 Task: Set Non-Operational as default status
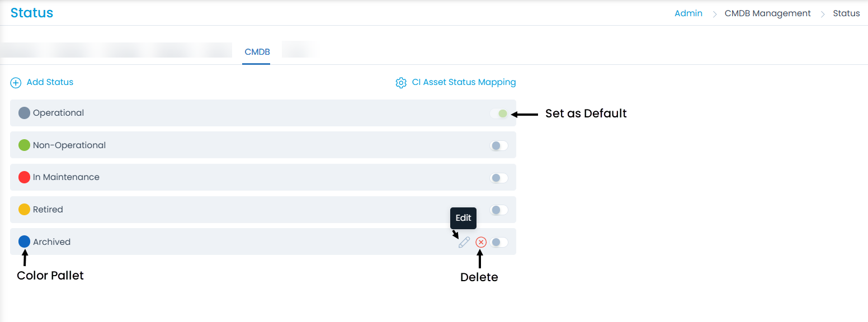point(499,146)
